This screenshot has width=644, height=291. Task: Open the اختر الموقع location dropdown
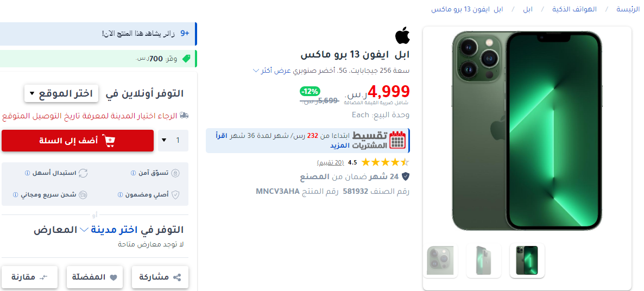tap(61, 93)
